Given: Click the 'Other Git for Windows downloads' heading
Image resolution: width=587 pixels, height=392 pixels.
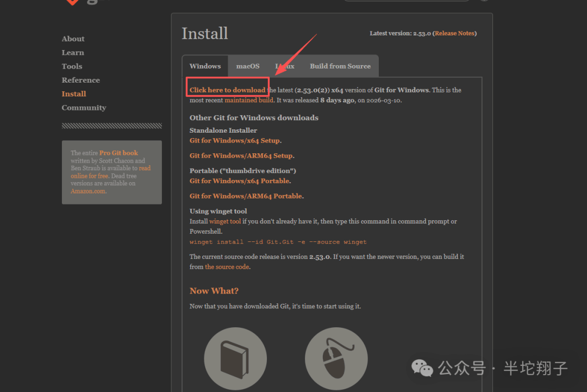Looking at the screenshot, I should (x=254, y=117).
